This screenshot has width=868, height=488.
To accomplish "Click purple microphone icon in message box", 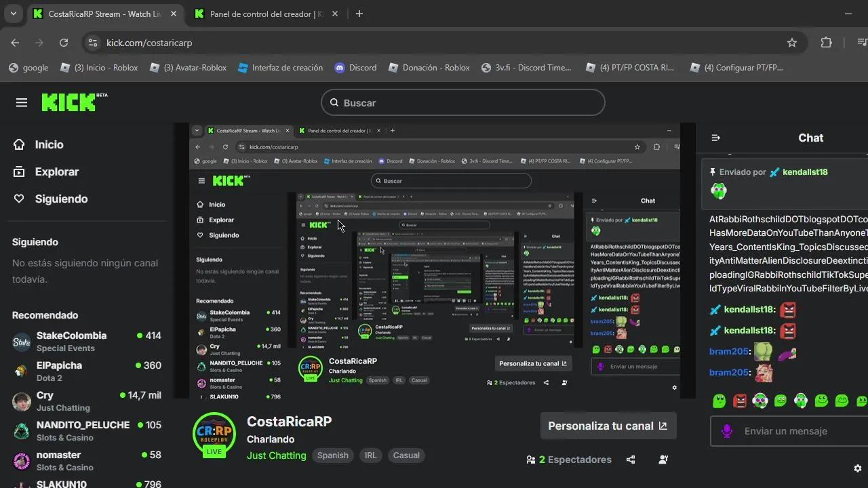I will tap(727, 431).
